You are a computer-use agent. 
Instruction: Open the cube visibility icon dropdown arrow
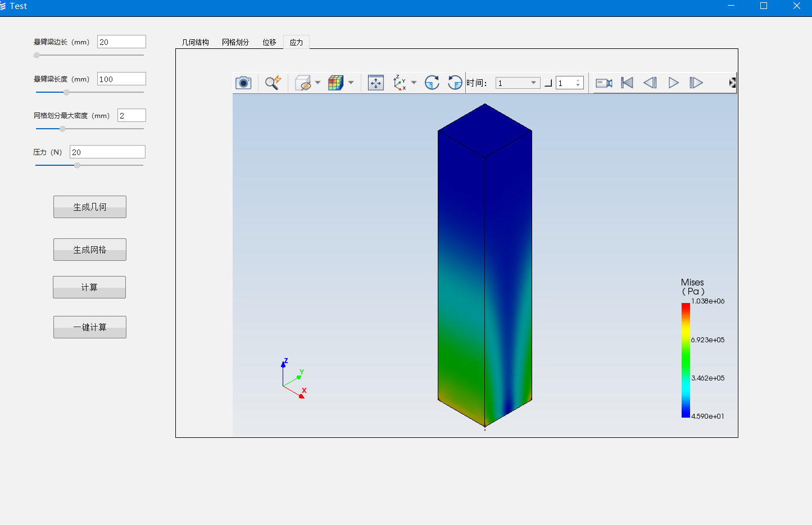[317, 83]
